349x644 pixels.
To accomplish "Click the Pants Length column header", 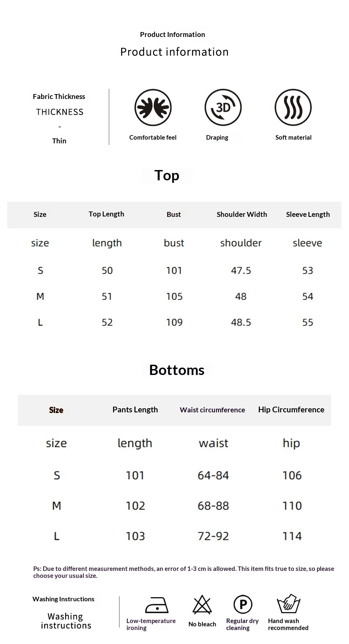I will [135, 410].
